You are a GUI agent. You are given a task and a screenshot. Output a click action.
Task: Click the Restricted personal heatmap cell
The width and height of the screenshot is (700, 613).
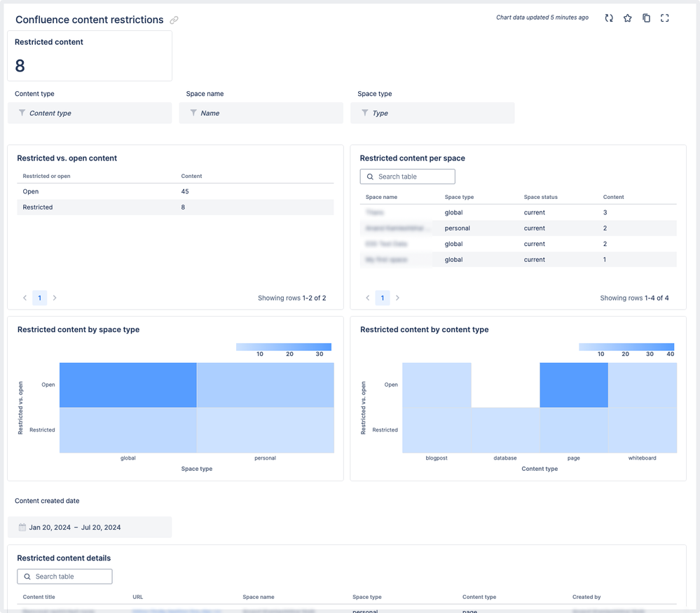[x=265, y=430]
